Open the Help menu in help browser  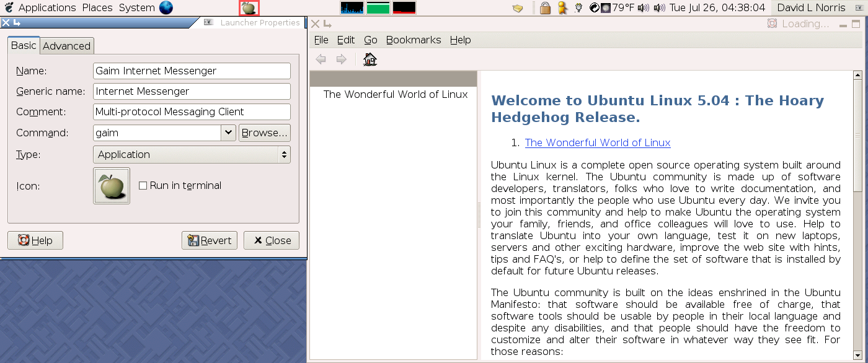point(460,40)
